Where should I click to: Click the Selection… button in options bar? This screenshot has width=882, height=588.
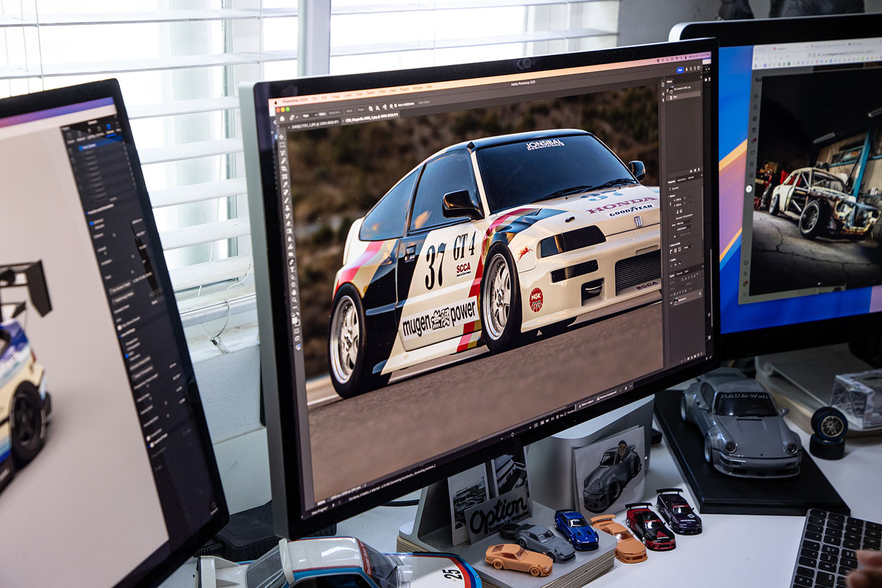[334, 113]
